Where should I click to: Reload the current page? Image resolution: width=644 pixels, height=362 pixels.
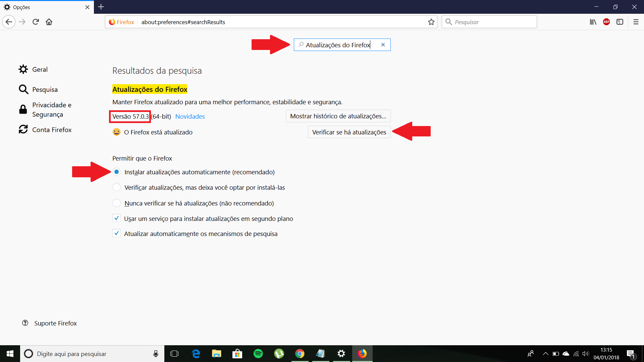[x=36, y=22]
